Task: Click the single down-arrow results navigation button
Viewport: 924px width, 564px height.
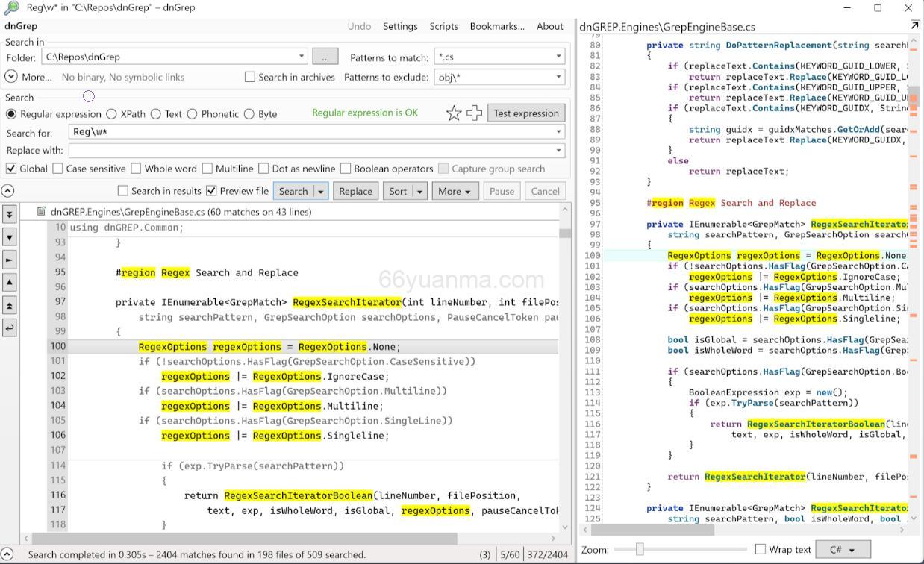Action: (10, 237)
